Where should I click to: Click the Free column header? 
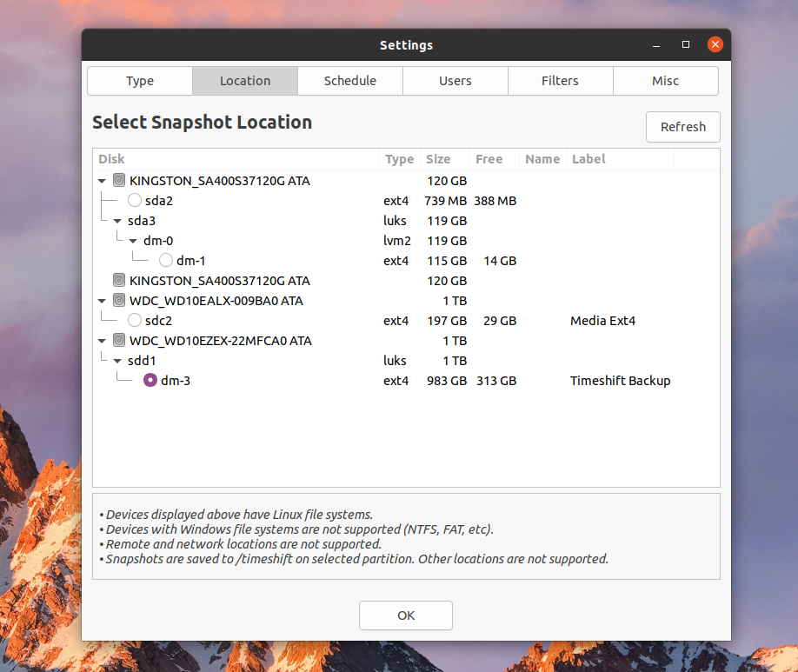494,159
